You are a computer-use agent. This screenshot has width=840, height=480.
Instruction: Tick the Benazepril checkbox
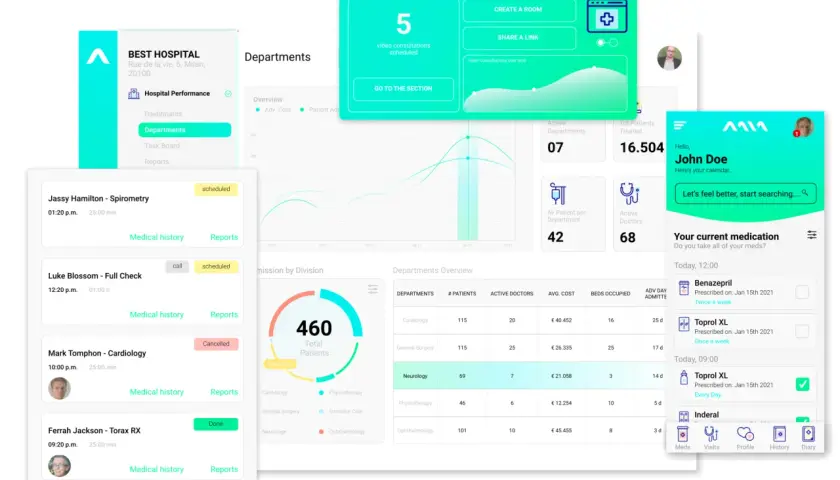tap(802, 292)
